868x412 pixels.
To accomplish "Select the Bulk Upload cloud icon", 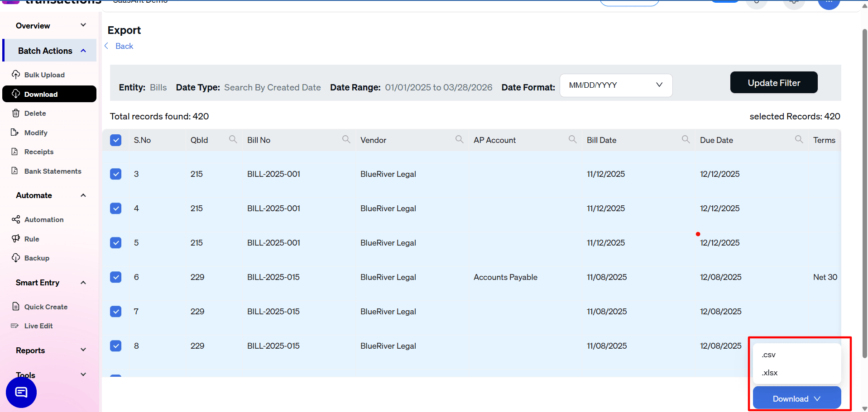I will [x=15, y=75].
